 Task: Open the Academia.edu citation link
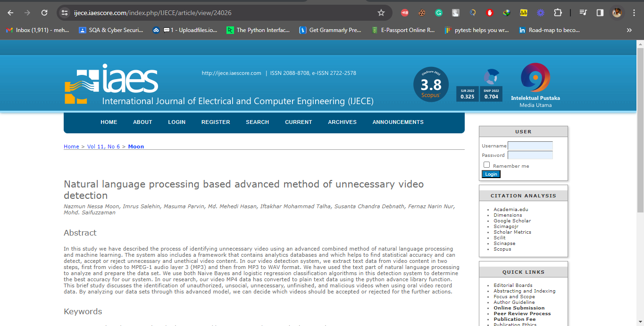511,210
